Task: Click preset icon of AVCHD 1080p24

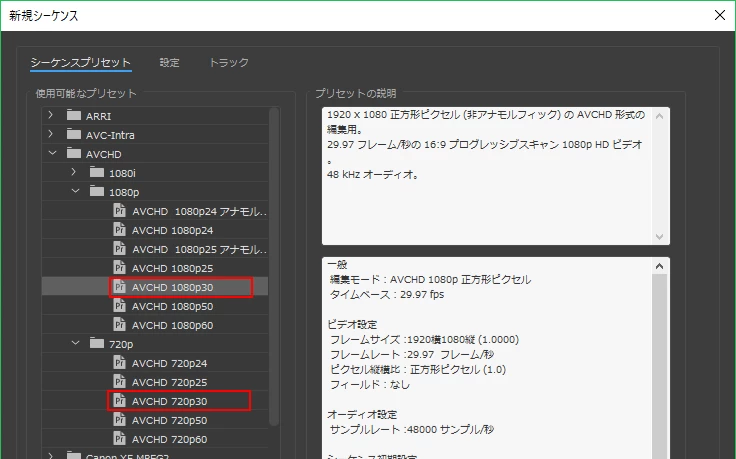Action: 120,230
